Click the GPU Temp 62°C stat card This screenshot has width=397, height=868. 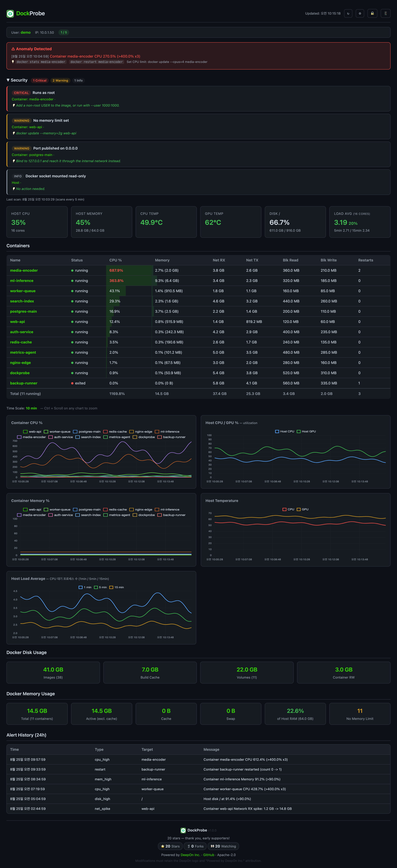coord(231,222)
